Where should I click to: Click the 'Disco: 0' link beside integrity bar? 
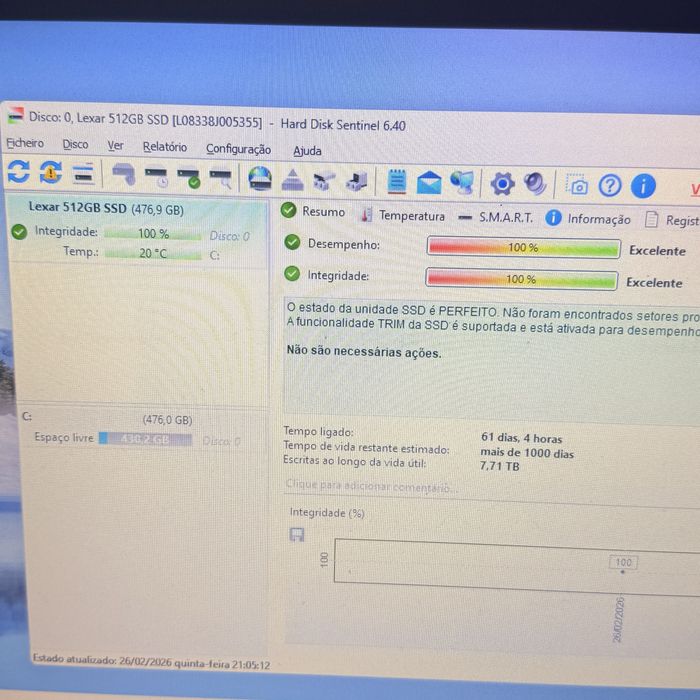(x=229, y=236)
